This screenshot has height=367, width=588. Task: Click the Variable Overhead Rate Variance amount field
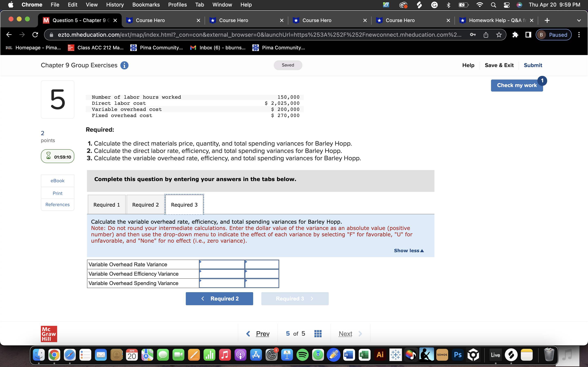point(222,264)
